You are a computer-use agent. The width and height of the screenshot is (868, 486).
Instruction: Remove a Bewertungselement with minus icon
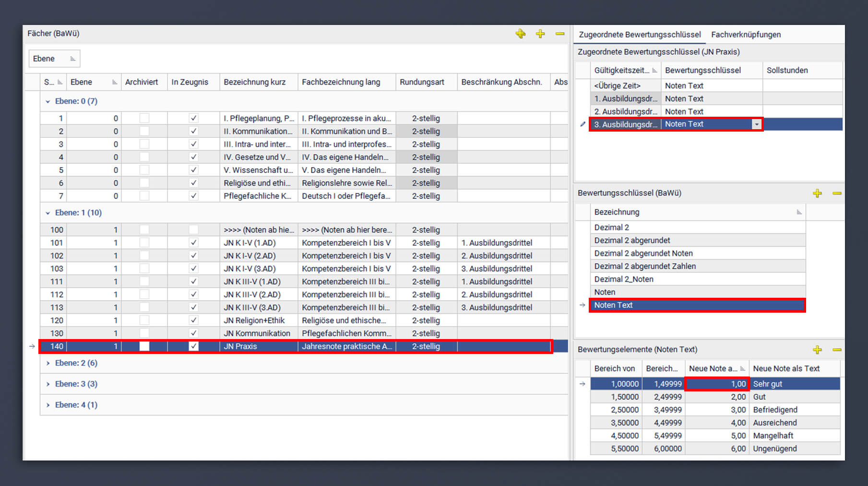[837, 350]
